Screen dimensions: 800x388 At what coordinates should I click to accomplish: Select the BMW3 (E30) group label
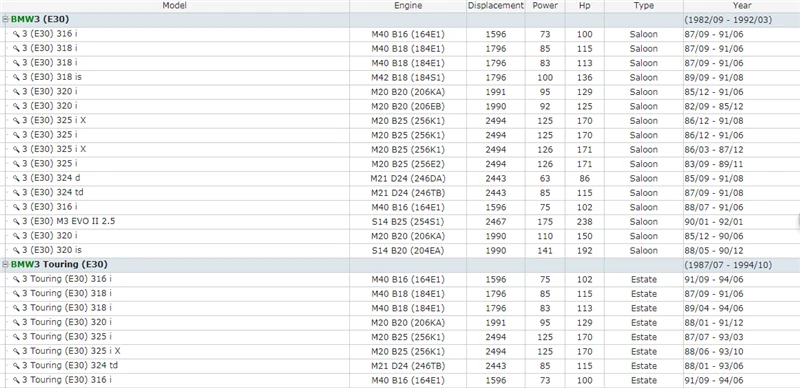click(x=40, y=20)
